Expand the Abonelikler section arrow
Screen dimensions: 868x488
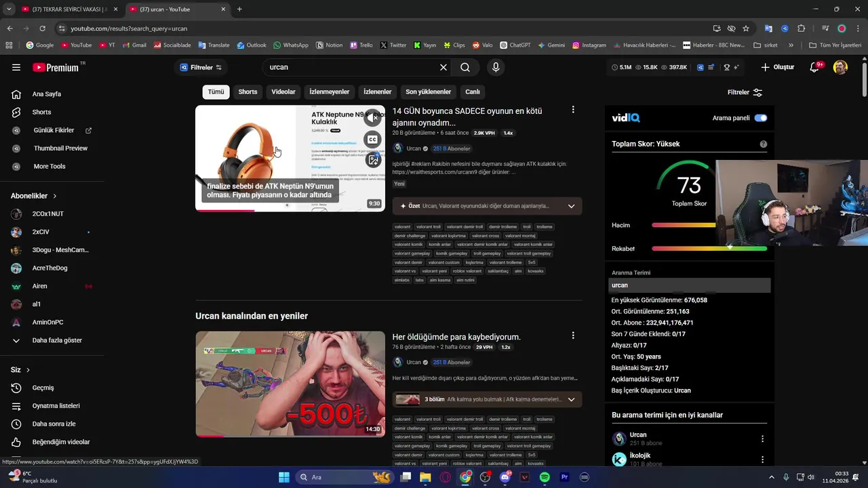point(54,196)
